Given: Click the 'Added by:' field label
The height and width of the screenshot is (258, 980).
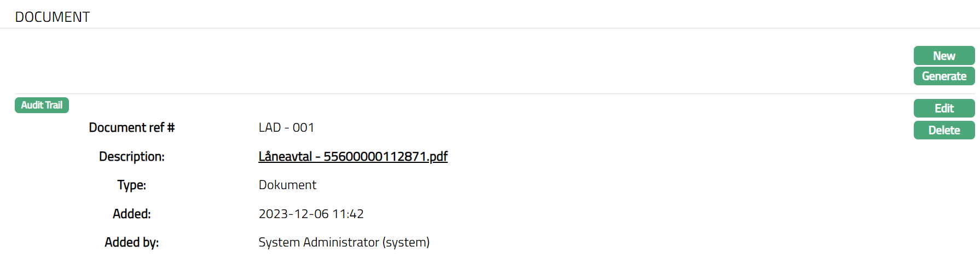Looking at the screenshot, I should point(131,242).
